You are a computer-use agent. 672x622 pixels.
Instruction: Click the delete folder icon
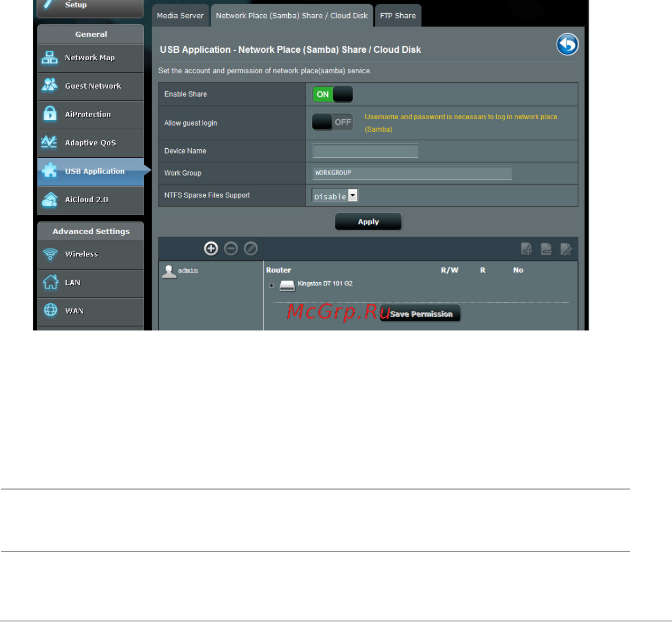tap(546, 249)
